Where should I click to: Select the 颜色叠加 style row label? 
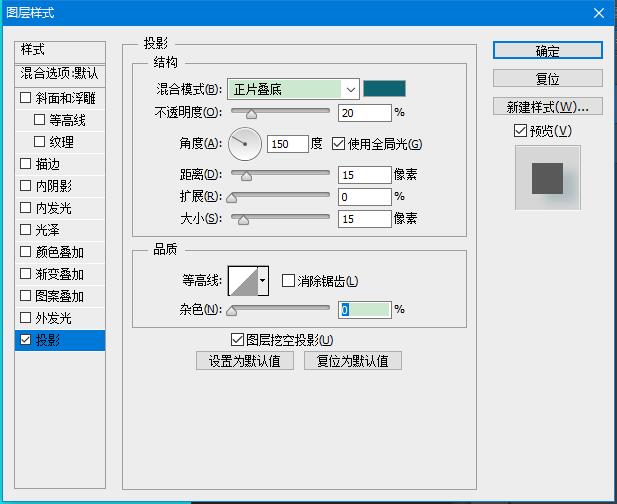tap(60, 252)
